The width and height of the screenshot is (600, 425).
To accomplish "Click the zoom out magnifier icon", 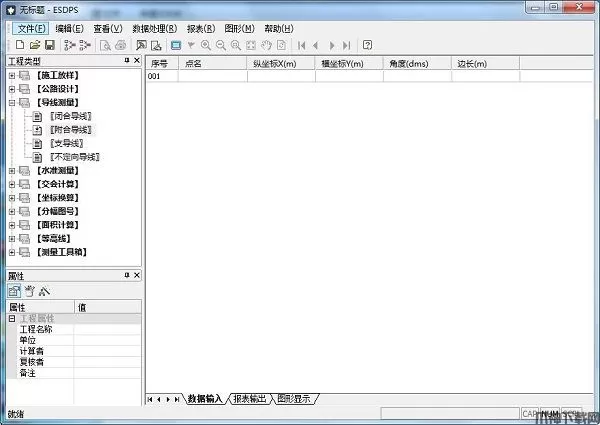I will point(221,45).
